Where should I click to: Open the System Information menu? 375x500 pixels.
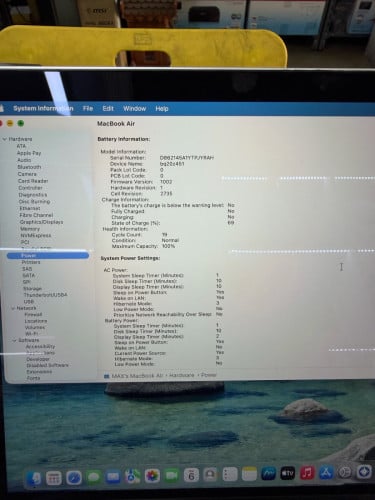43,108
